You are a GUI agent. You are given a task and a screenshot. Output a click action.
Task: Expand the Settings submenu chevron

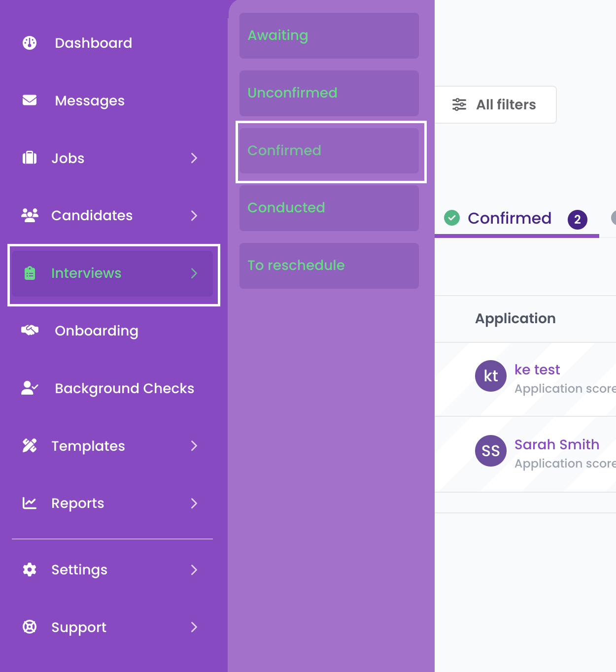(x=194, y=570)
